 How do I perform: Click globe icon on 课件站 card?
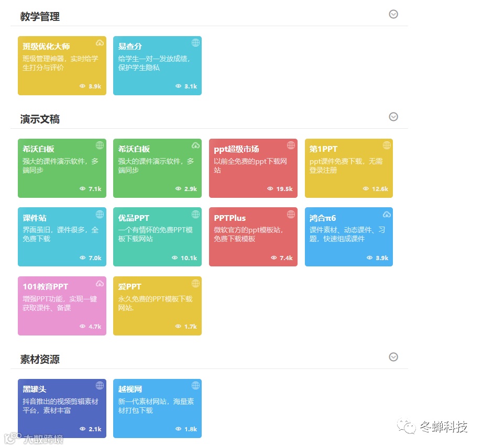[x=100, y=214]
